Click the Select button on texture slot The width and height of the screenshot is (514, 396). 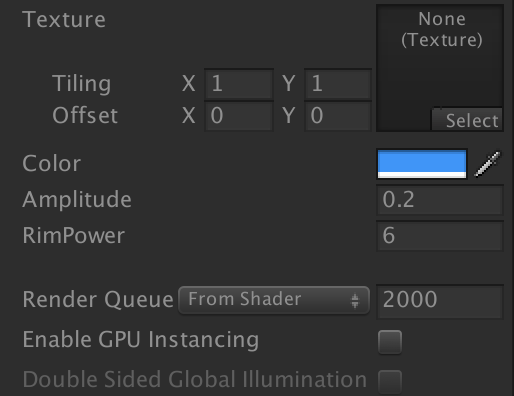467,120
